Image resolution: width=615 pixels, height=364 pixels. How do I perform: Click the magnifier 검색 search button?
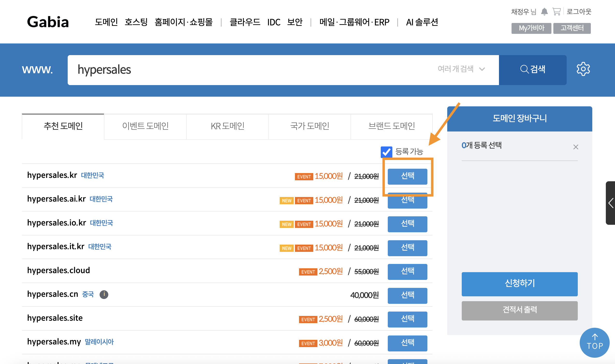point(533,70)
